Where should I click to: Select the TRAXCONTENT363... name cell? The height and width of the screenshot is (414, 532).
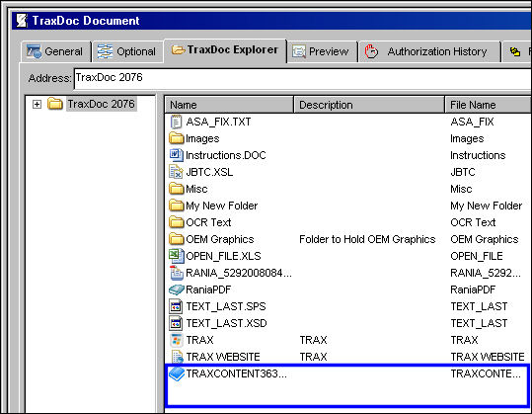click(237, 373)
